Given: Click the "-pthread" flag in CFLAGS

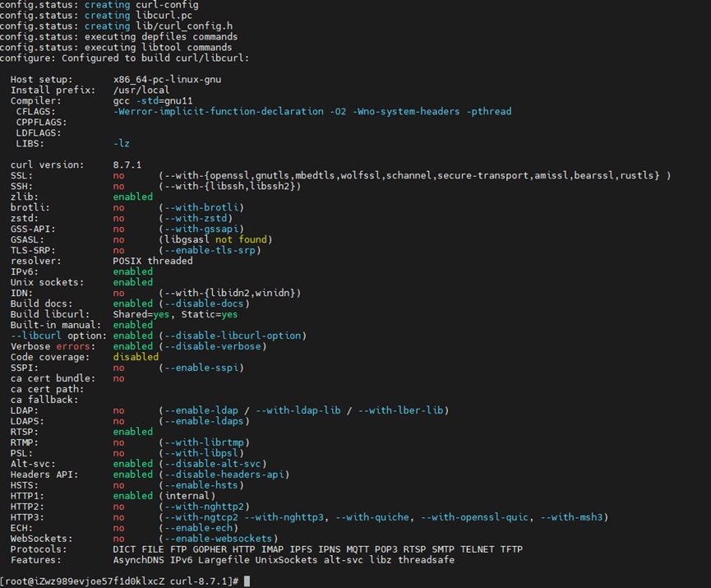Looking at the screenshot, I should point(489,112).
